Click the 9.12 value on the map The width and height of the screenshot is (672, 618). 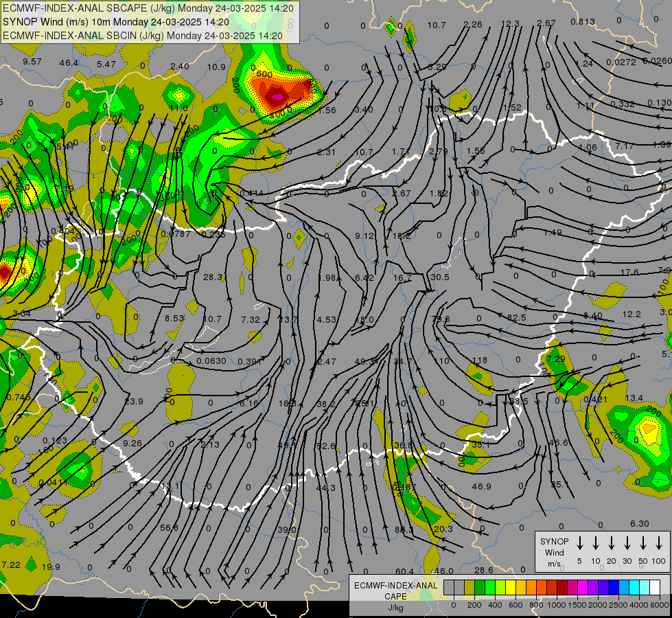(x=364, y=236)
